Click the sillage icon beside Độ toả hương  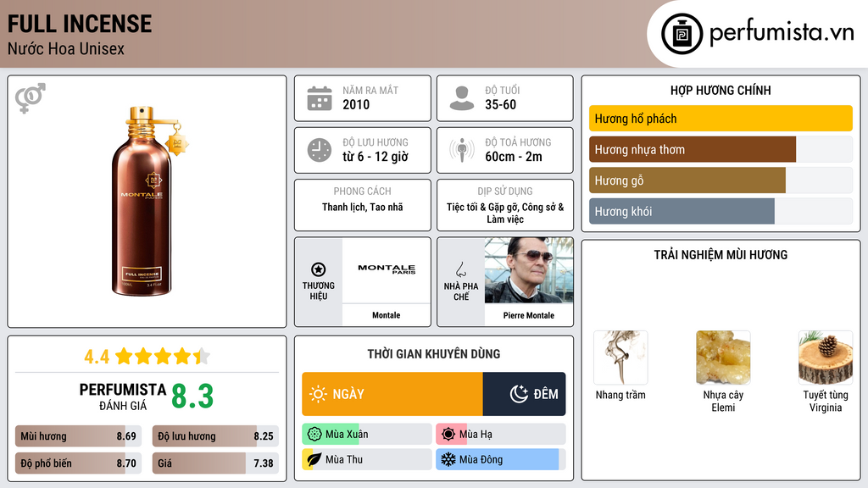point(461,150)
